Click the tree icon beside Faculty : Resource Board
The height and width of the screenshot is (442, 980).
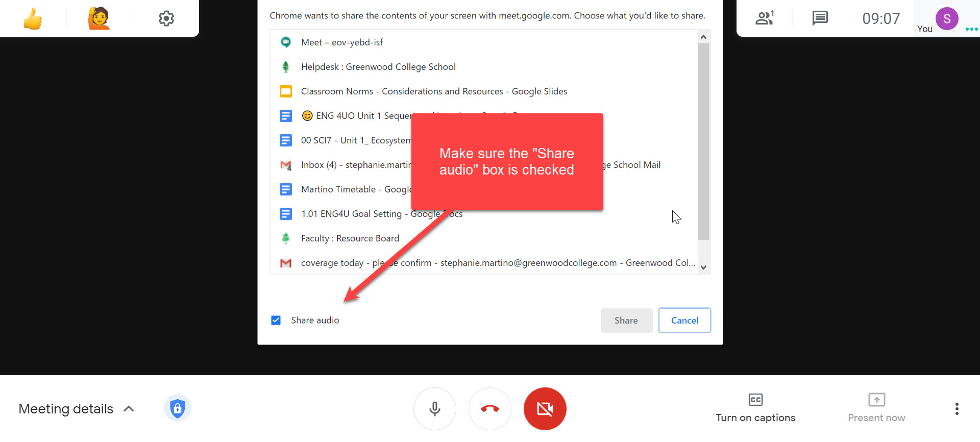[x=286, y=238]
